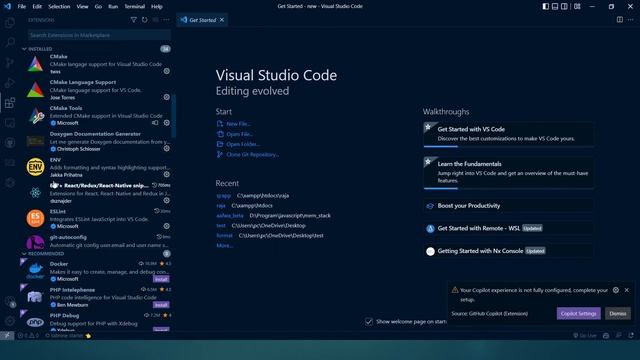Open manage gear for the CMake extension

(x=167, y=71)
